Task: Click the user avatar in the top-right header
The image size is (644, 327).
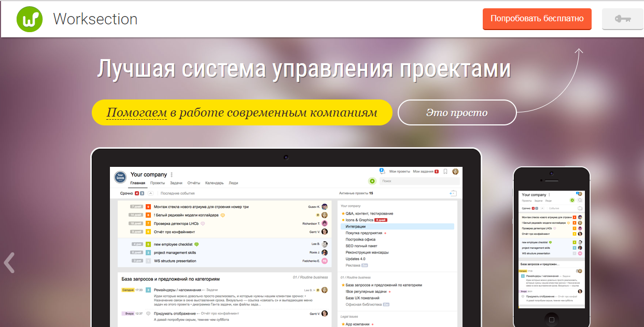Action: click(x=455, y=172)
